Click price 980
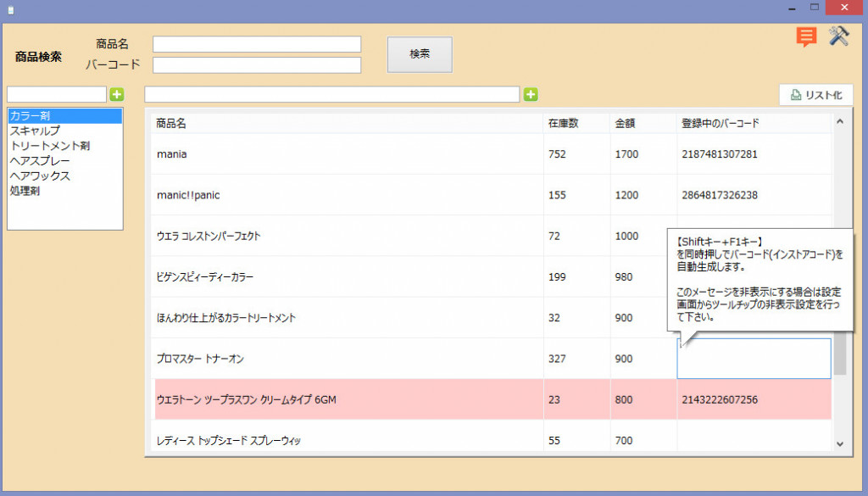The image size is (868, 496). [623, 276]
